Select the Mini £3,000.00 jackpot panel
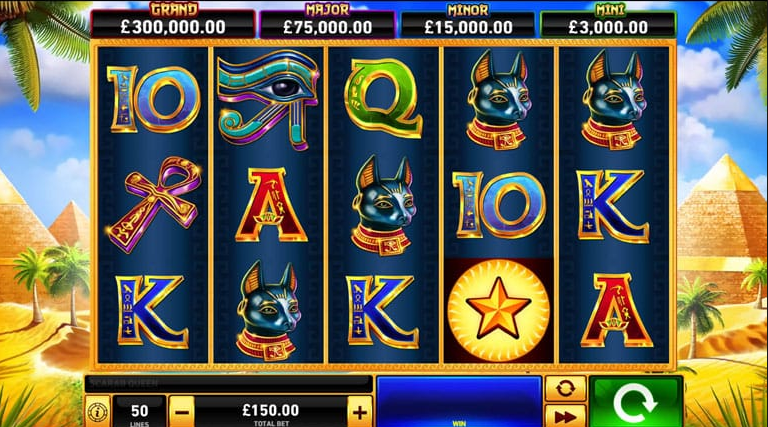This screenshot has height=427, width=768. tap(608, 21)
